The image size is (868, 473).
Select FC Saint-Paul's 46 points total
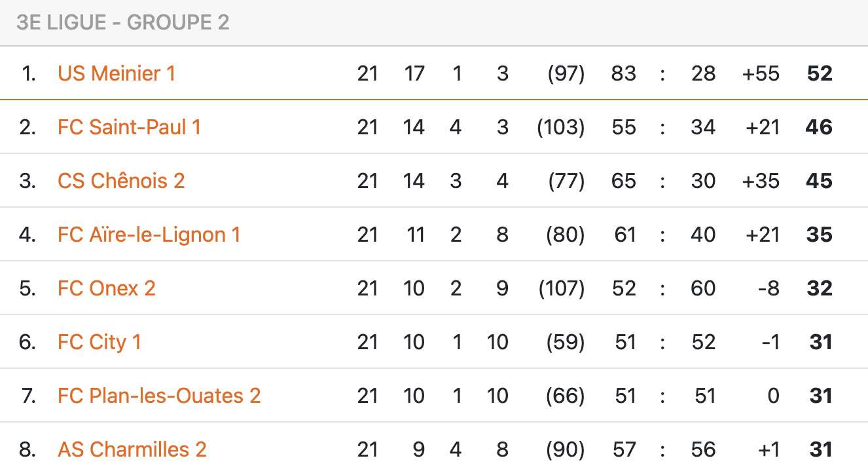click(820, 126)
